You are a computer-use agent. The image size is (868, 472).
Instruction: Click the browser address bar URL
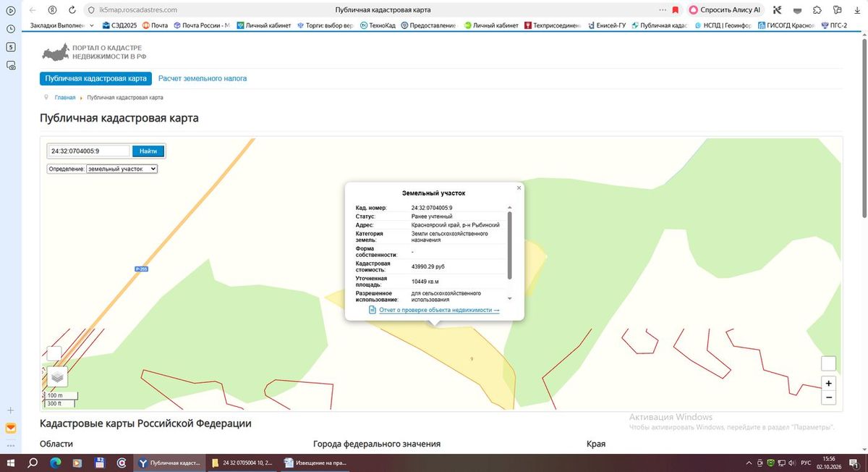pos(137,10)
